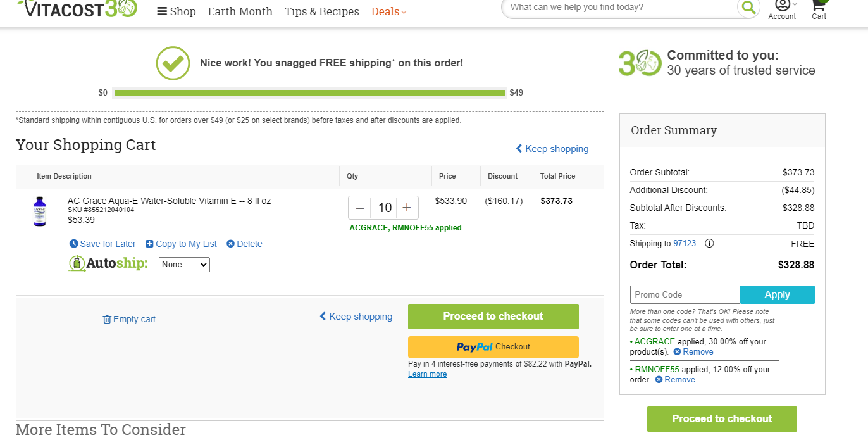
Task: Click the free shipping checkmark icon
Action: 173,63
